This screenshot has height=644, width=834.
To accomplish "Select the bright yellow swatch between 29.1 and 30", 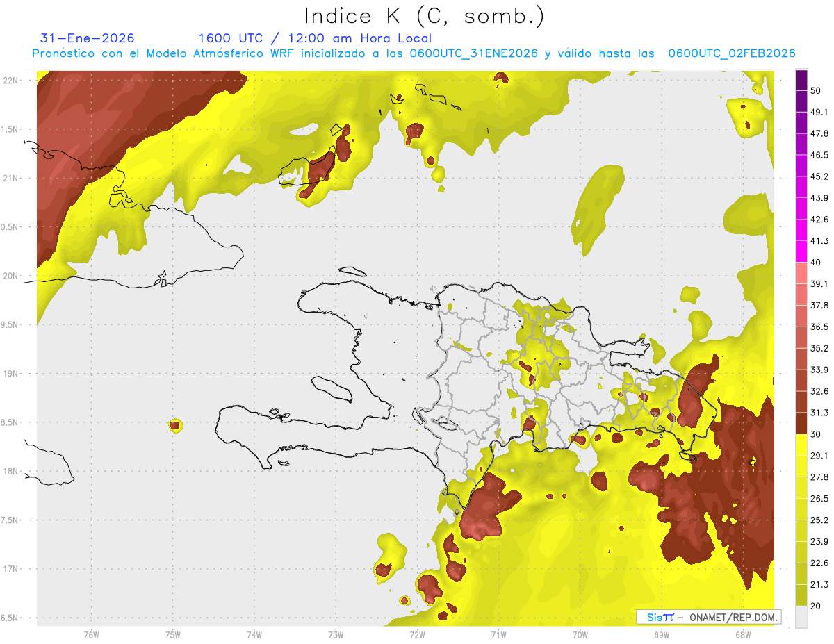I will (801, 445).
